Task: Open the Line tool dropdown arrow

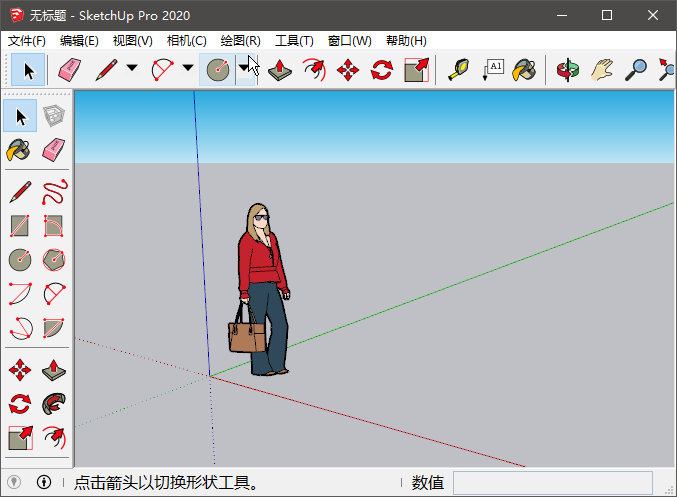Action: 132,68
